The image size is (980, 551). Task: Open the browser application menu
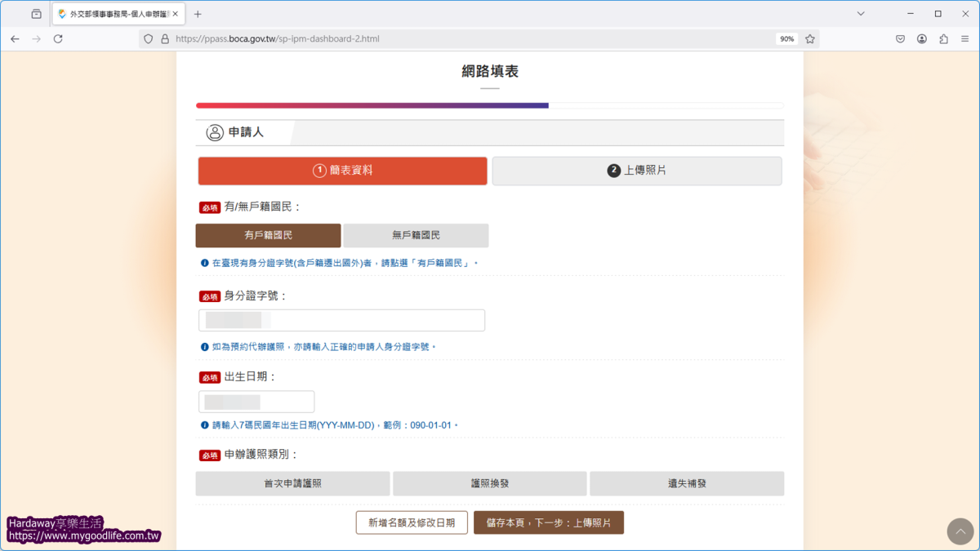[964, 38]
